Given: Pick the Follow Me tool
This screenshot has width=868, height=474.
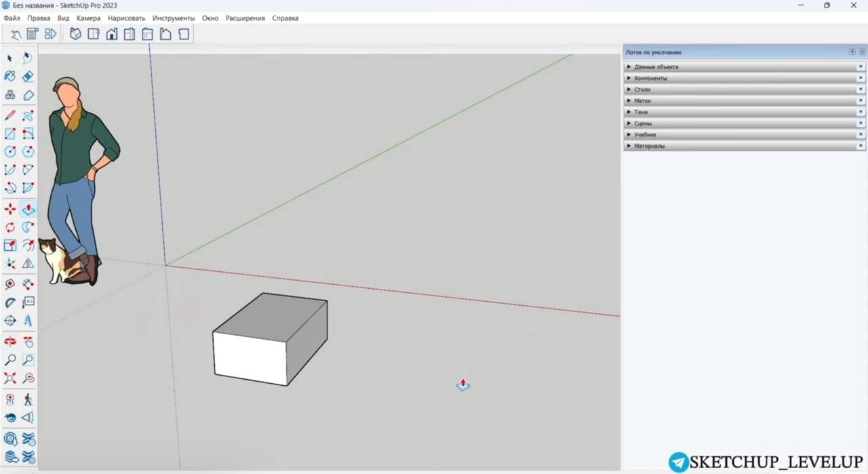Looking at the screenshot, I should pos(28,227).
